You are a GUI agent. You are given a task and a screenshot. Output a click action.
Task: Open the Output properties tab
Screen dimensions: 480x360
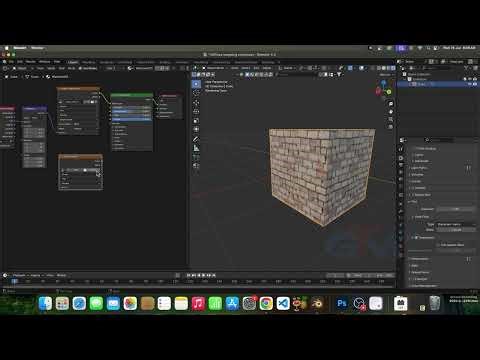pyautogui.click(x=401, y=165)
